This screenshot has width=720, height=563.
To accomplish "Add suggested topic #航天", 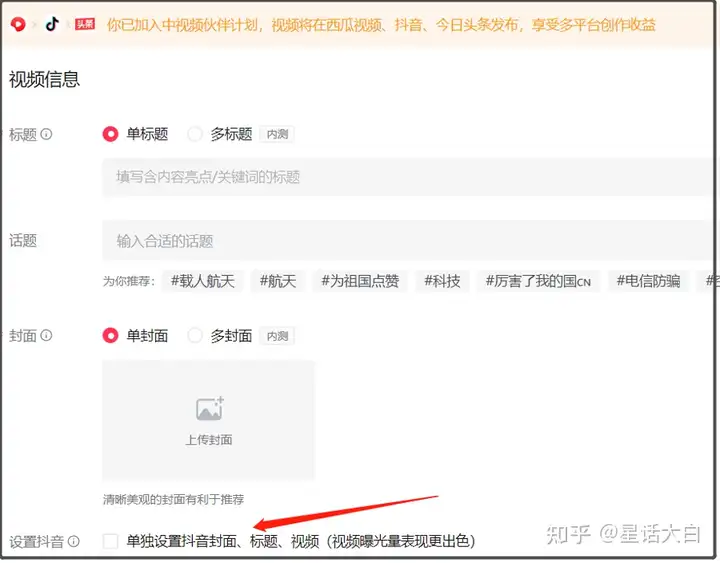I will (278, 281).
